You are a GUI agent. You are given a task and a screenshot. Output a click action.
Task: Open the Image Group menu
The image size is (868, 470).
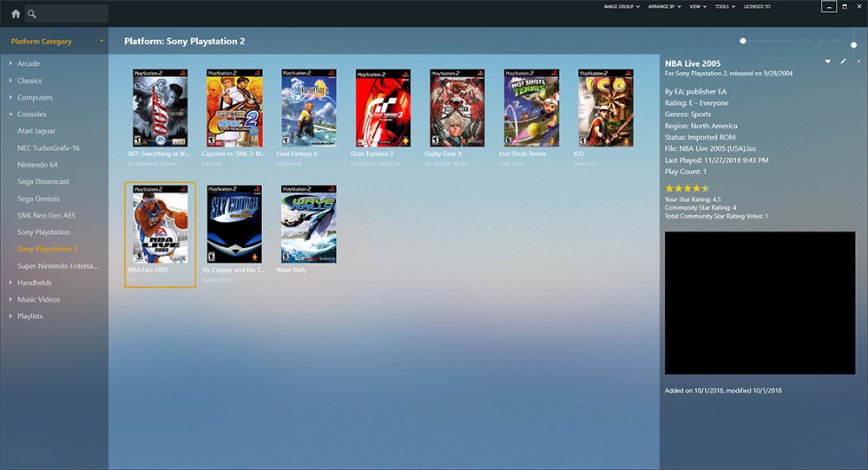coord(621,7)
